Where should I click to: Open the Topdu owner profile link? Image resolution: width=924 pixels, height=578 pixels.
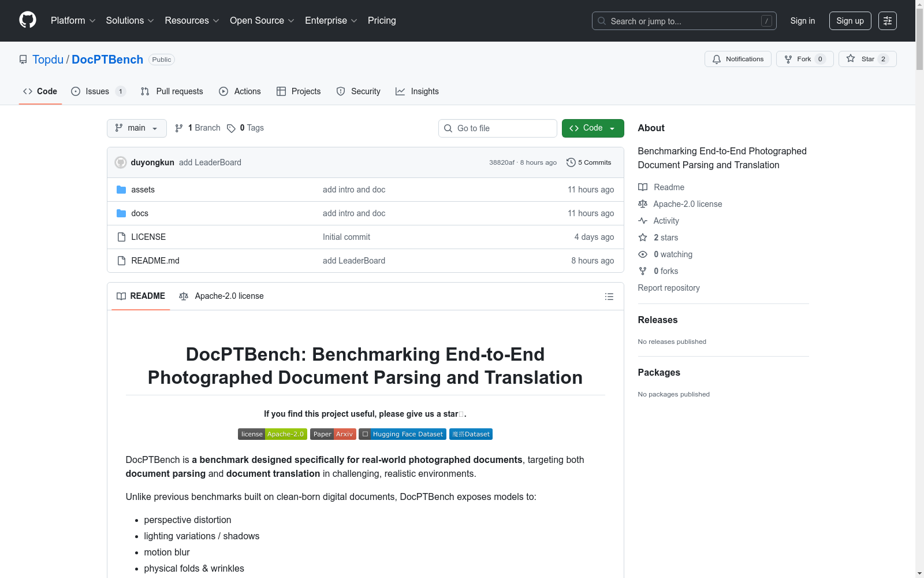click(48, 60)
